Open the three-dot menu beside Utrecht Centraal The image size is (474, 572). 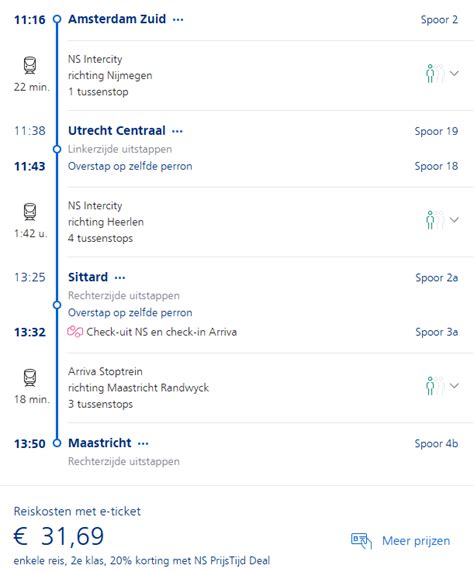177,131
